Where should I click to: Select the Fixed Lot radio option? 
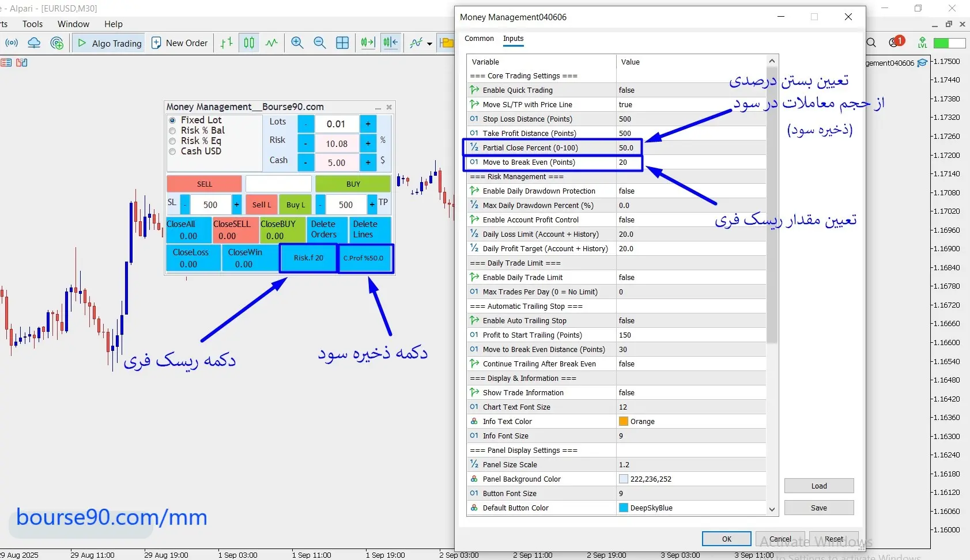[172, 120]
